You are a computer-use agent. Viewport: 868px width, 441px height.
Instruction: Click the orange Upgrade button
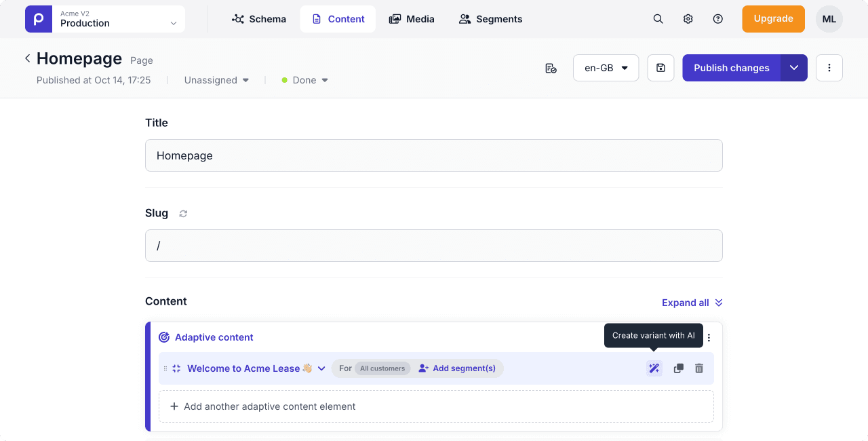click(773, 19)
